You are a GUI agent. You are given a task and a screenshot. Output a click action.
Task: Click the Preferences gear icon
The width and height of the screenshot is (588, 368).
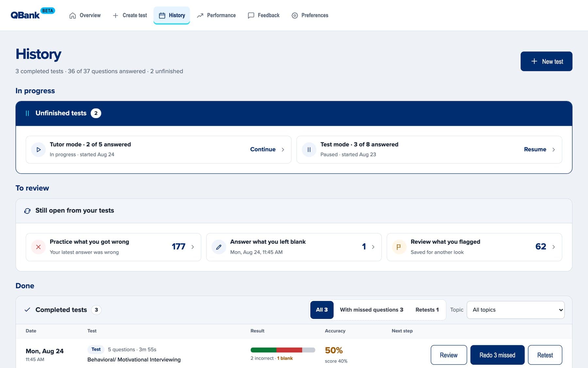[295, 15]
